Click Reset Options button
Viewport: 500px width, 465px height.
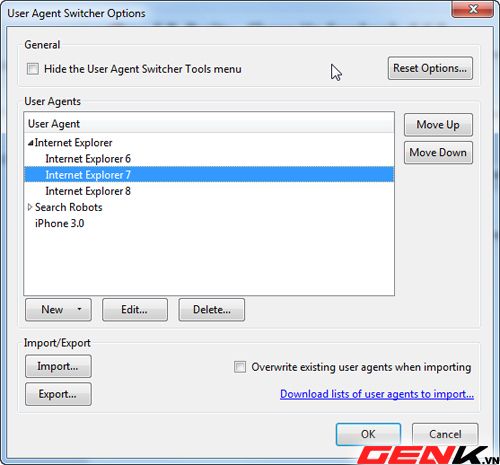click(x=430, y=68)
